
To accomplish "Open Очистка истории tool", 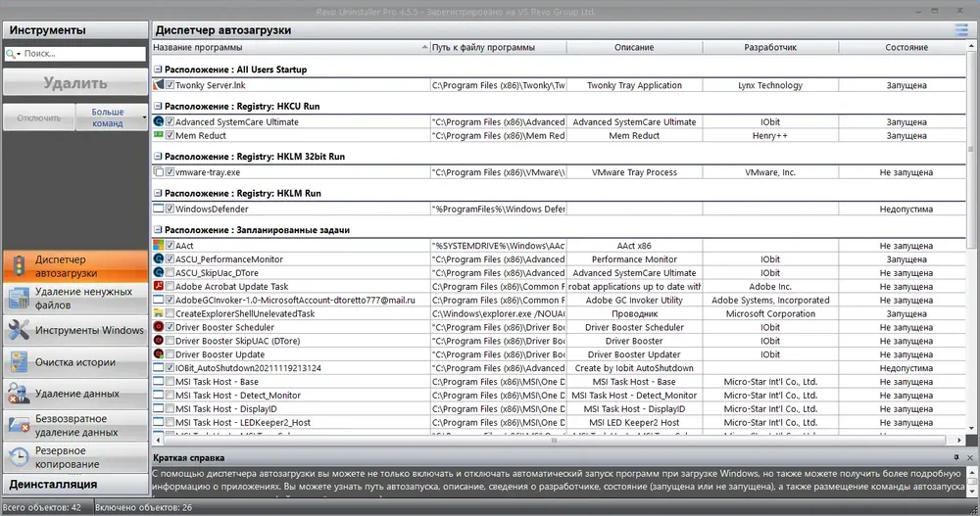I will pyautogui.click(x=75, y=361).
